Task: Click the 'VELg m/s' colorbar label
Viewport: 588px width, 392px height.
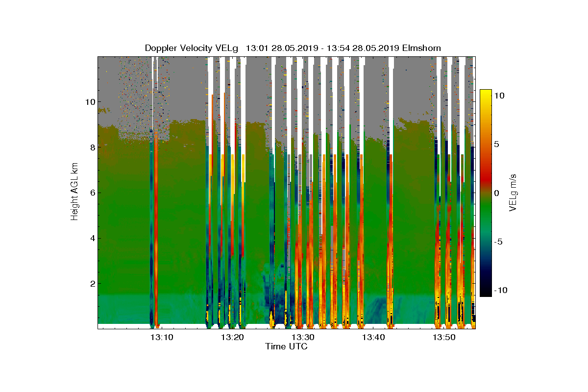Action: (513, 193)
